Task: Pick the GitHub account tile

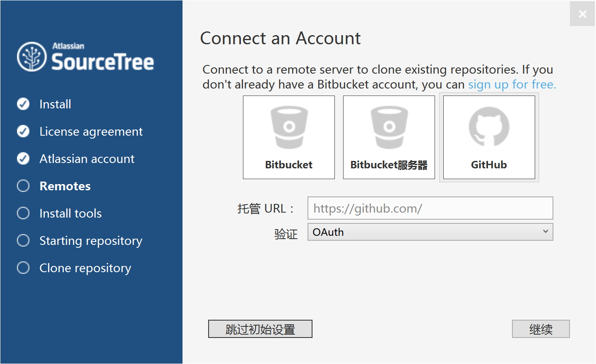Action: (489, 137)
